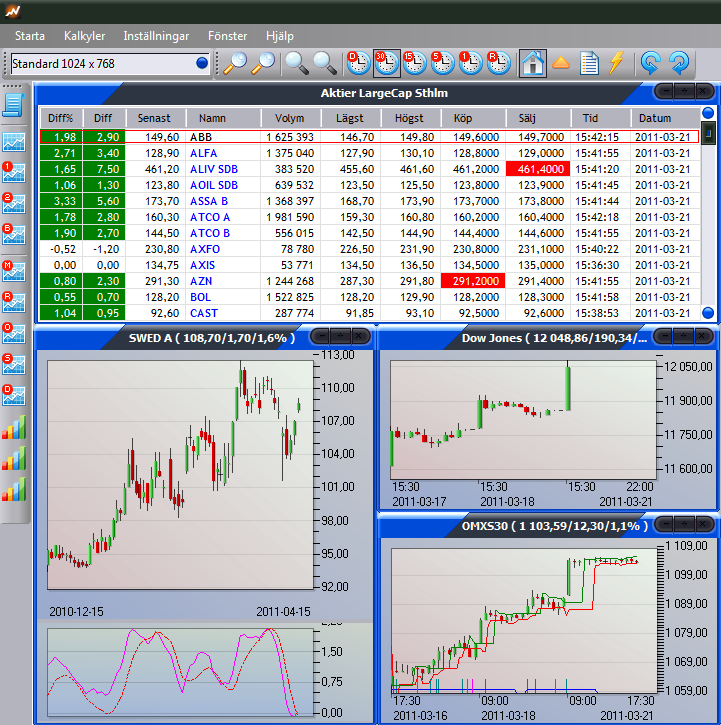Click the second gold-handled magnifier icon
The image size is (721, 725).
[263, 63]
